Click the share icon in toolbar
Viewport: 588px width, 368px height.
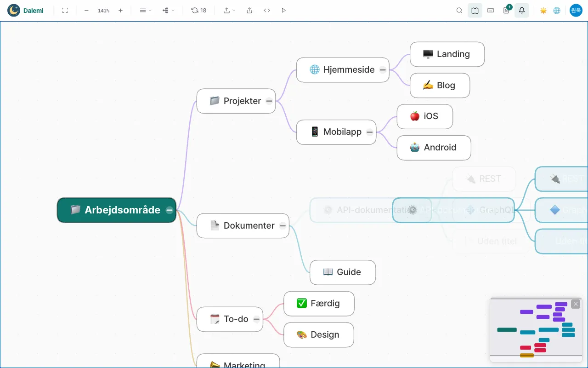pyautogui.click(x=249, y=10)
